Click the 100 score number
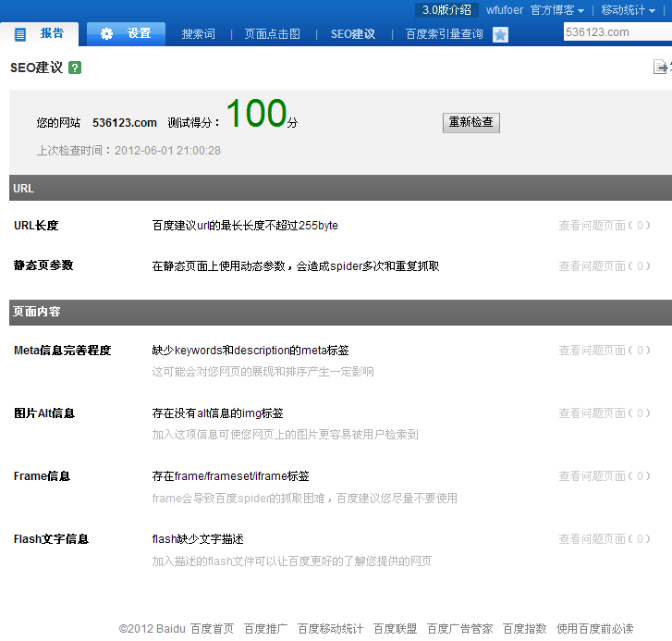 256,113
